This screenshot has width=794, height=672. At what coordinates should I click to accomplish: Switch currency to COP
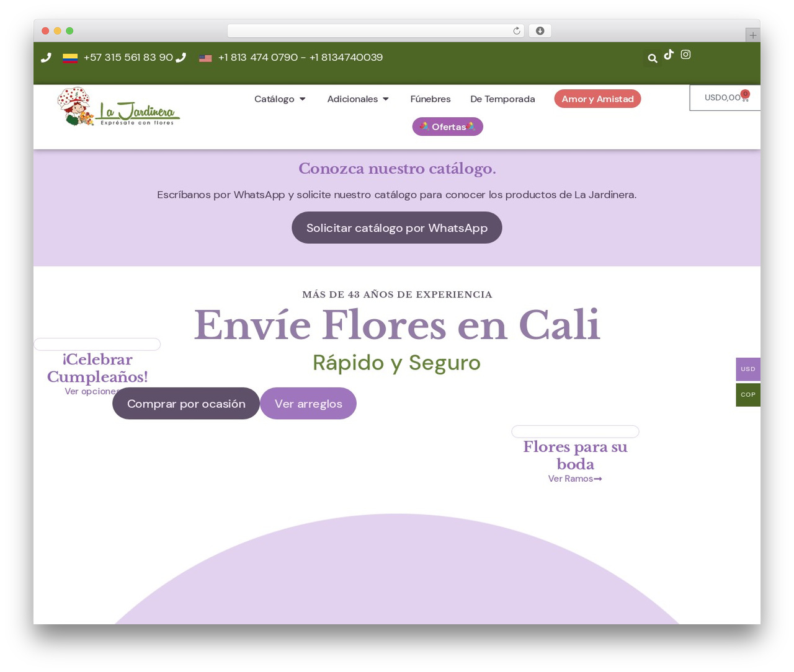click(x=748, y=394)
